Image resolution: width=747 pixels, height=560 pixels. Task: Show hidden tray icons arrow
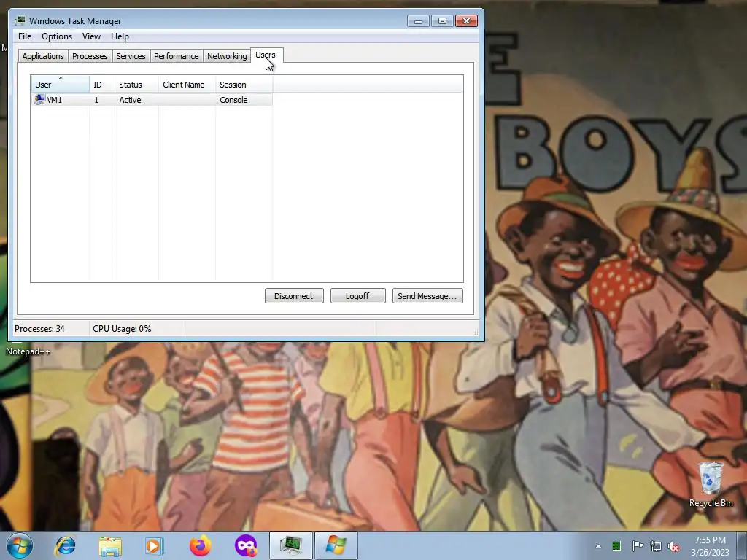(598, 546)
